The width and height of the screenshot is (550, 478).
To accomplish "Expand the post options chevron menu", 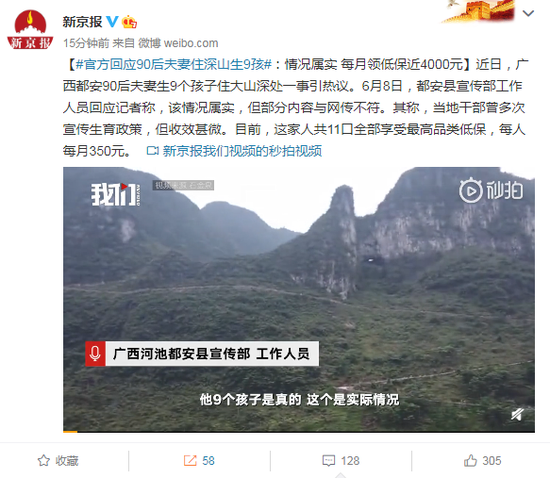I will tap(528, 13).
